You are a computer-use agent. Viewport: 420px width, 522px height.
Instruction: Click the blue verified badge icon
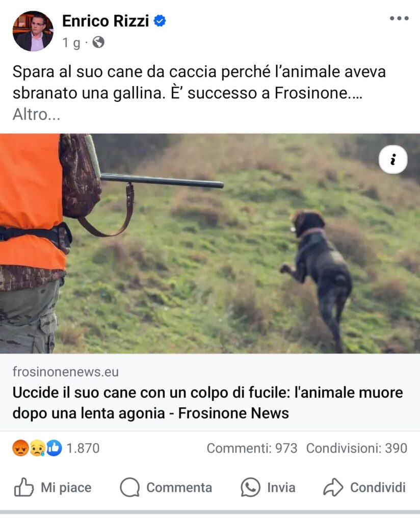coord(160,21)
